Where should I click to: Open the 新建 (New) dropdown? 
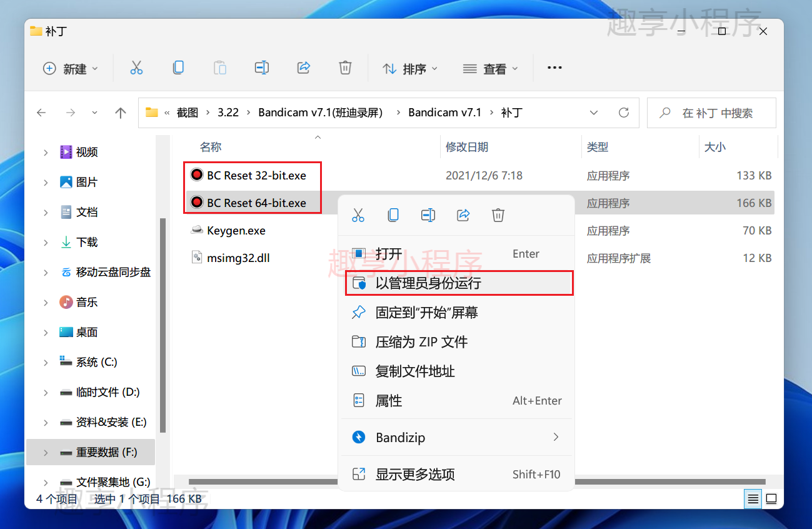pyautogui.click(x=70, y=69)
